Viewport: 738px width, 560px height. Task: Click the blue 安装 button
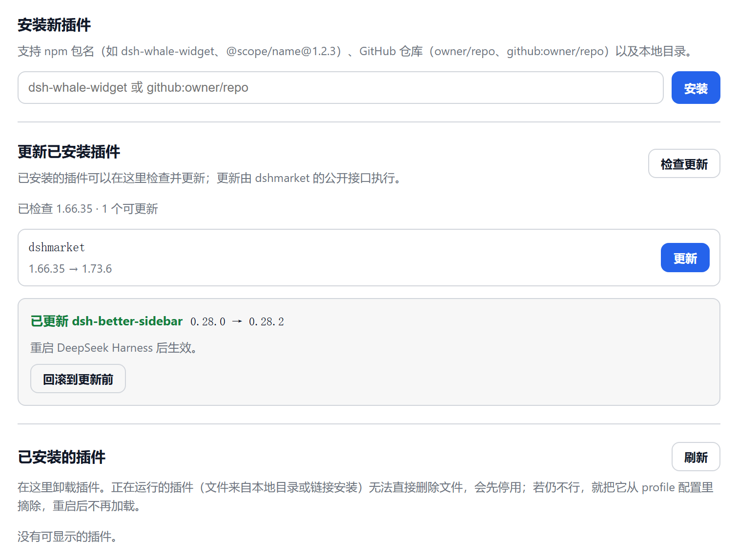tap(696, 88)
